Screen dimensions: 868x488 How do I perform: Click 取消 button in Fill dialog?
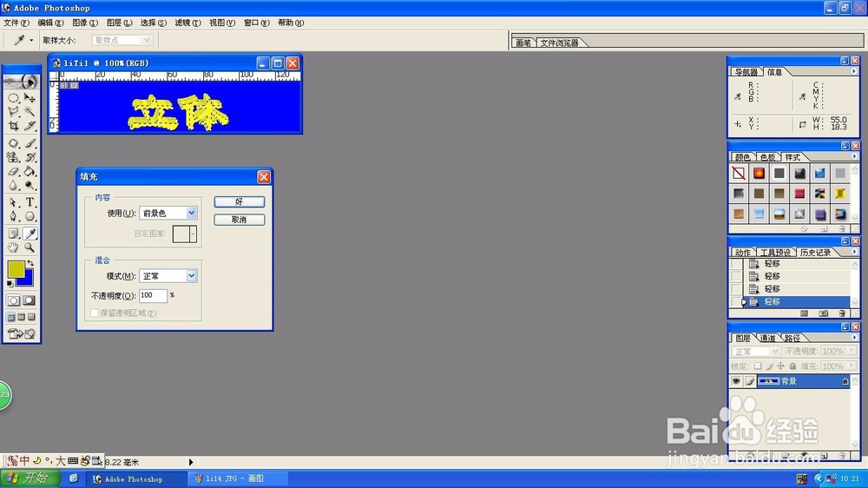(x=240, y=220)
